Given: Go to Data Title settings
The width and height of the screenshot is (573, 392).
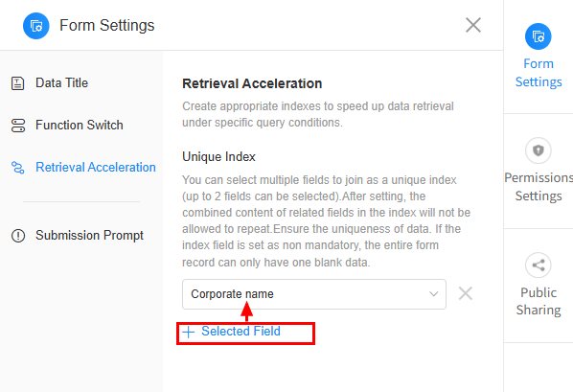Looking at the screenshot, I should (61, 83).
